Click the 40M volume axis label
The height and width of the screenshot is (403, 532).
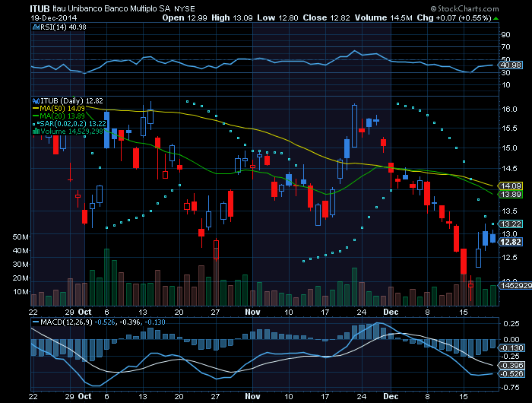click(x=21, y=251)
